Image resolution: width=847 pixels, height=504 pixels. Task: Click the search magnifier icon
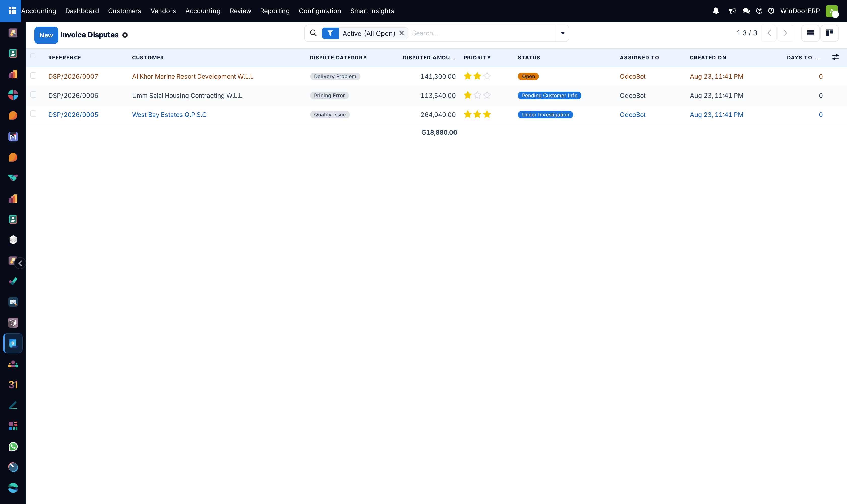click(313, 33)
